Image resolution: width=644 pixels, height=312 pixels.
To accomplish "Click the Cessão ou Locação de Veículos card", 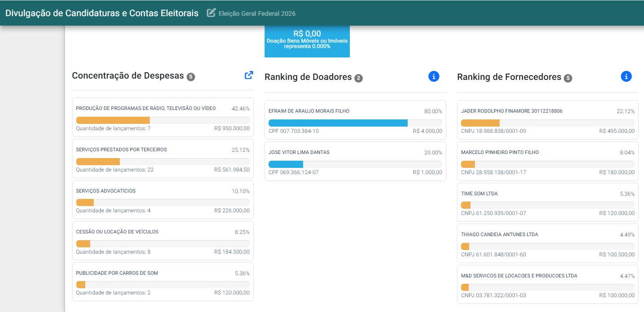I will [163, 241].
